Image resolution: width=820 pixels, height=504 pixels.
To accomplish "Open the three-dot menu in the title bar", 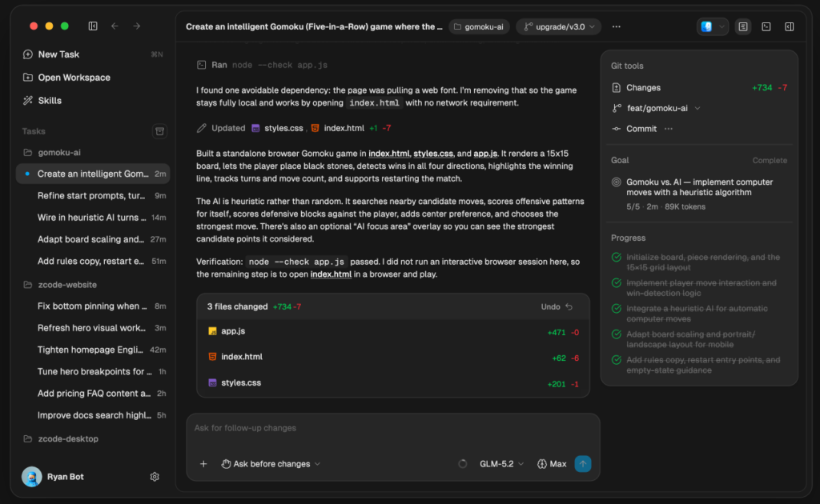I will tap(617, 26).
